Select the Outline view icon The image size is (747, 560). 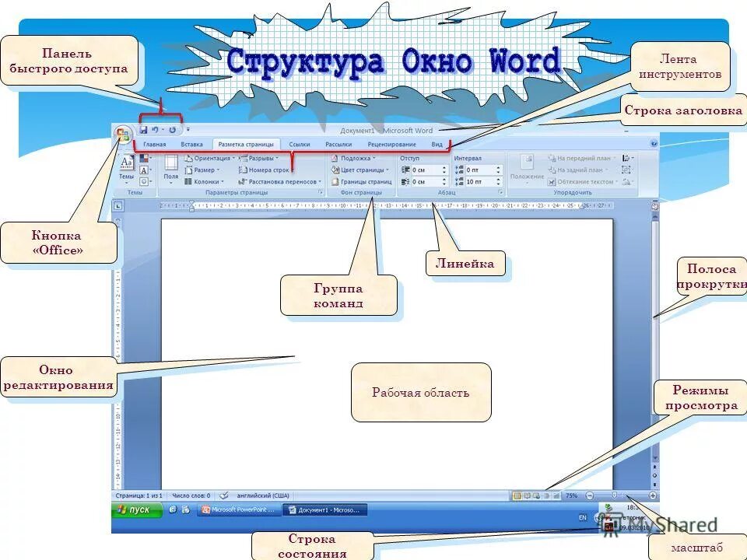[x=546, y=496]
